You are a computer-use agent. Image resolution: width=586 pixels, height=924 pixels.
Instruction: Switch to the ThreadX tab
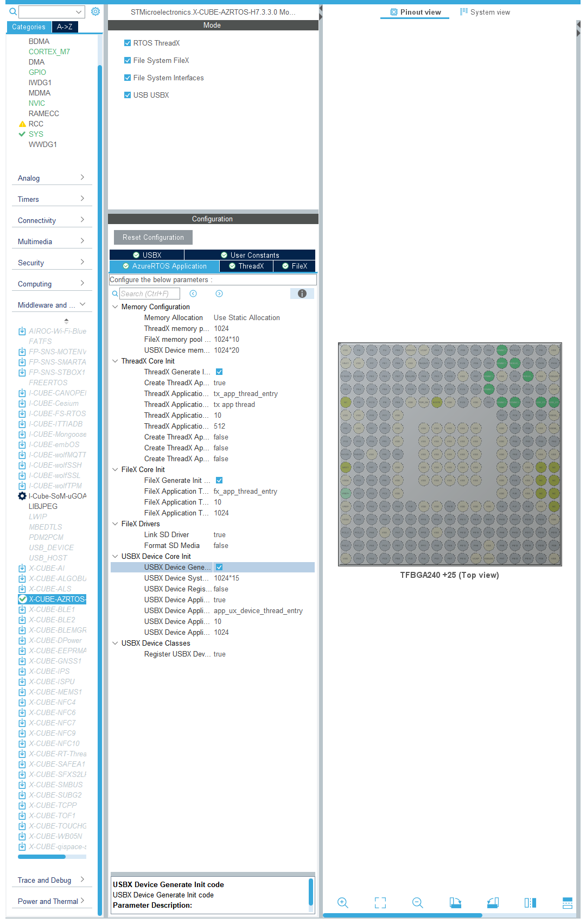click(246, 266)
